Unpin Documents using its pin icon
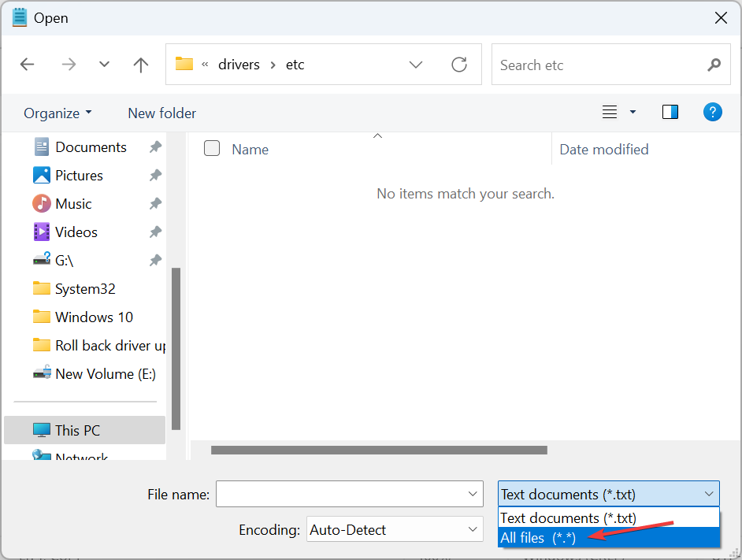 click(155, 147)
